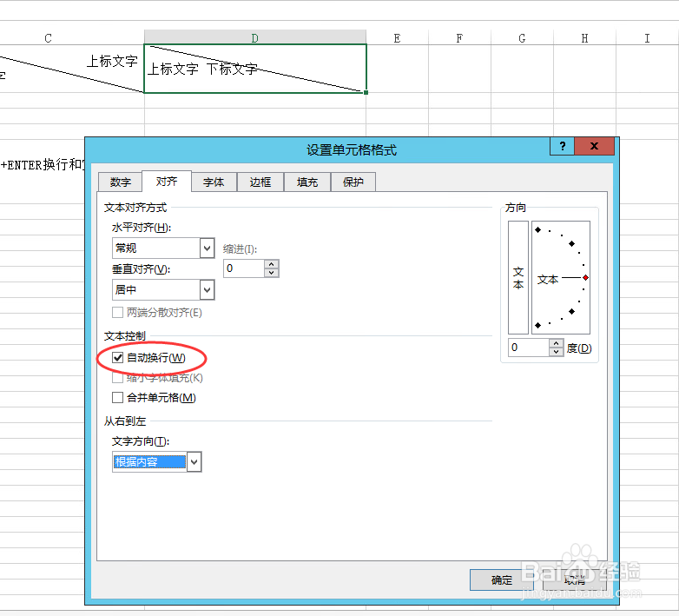Click the fill handle of the selected cell

point(366,92)
